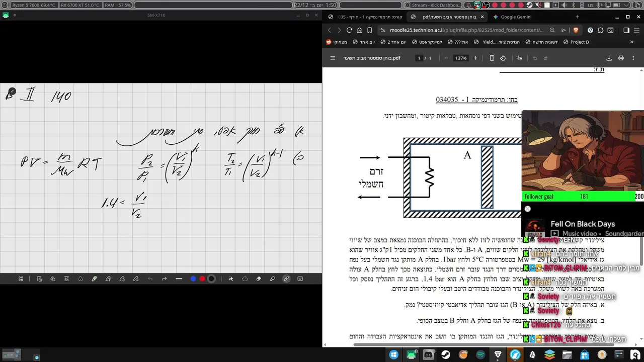Image resolution: width=644 pixels, height=362 pixels.
Task: Click the browser back arrow
Action: click(330, 30)
